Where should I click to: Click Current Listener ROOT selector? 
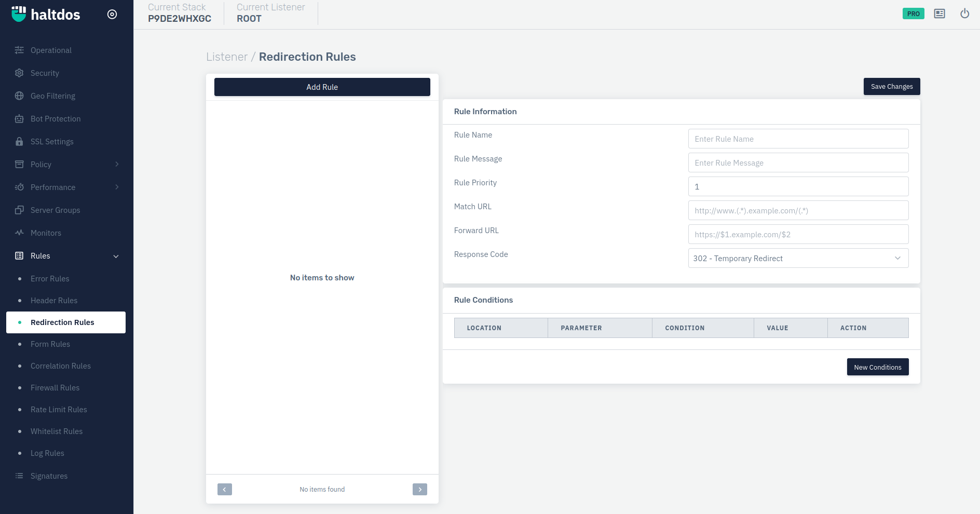pyautogui.click(x=271, y=13)
